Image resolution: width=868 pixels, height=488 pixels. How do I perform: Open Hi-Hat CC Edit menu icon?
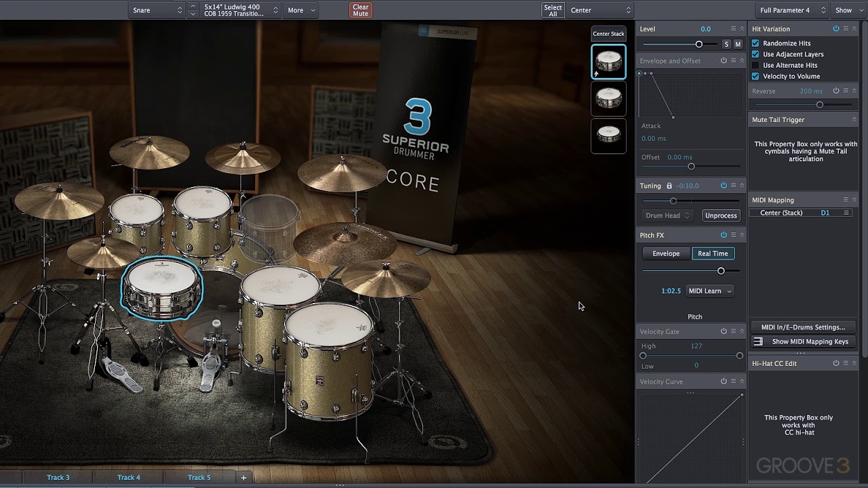[845, 363]
